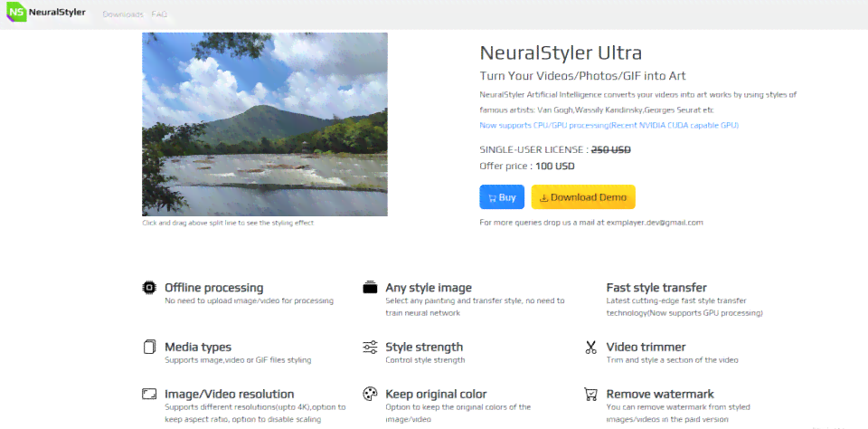This screenshot has width=868, height=429.
Task: Click the 'Click and drag above split line' caption
Action: coord(228,223)
